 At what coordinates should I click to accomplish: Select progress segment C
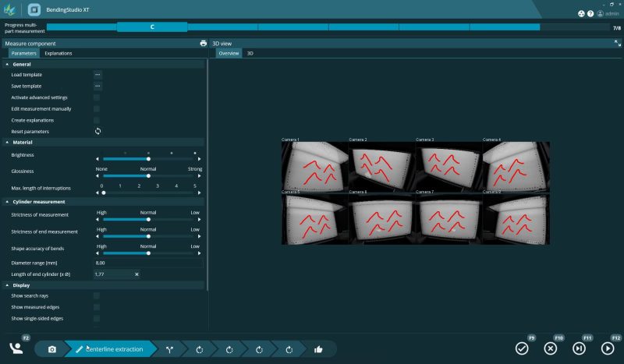tap(152, 27)
